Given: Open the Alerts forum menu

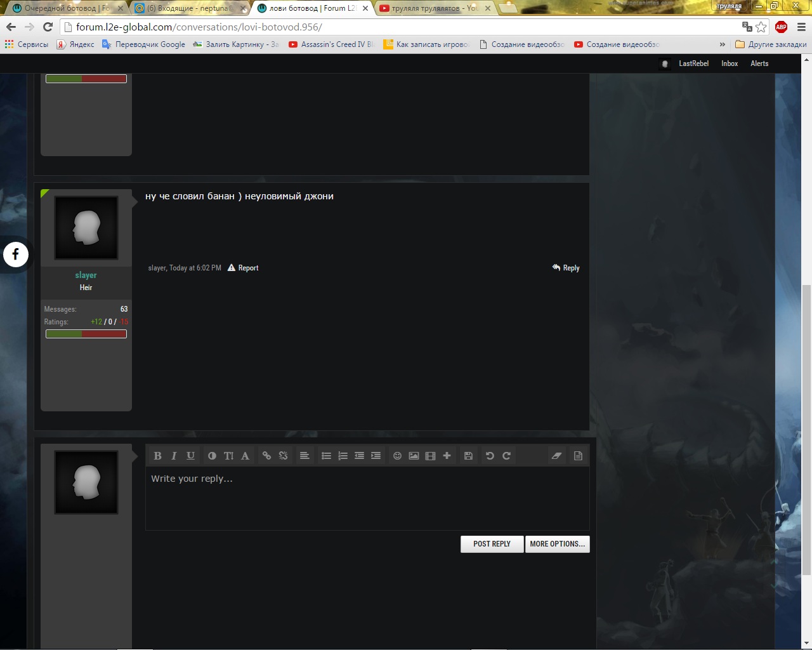Looking at the screenshot, I should pyautogui.click(x=759, y=63).
